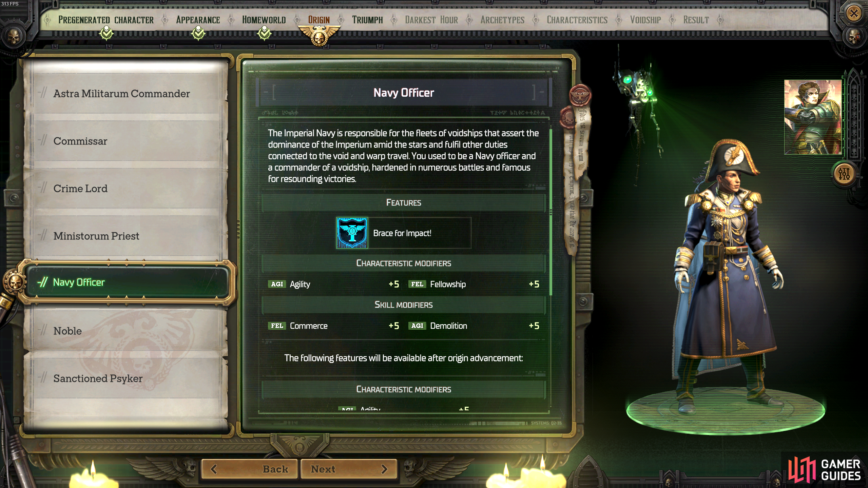Click the aquila wax seal above the scroll
Image resolution: width=868 pixels, height=488 pixels.
click(580, 95)
